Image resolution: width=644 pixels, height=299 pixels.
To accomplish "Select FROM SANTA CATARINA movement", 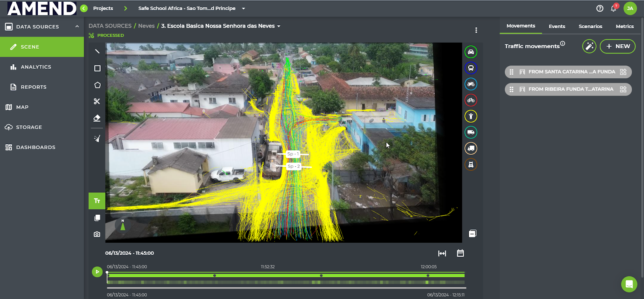I will tap(568, 72).
